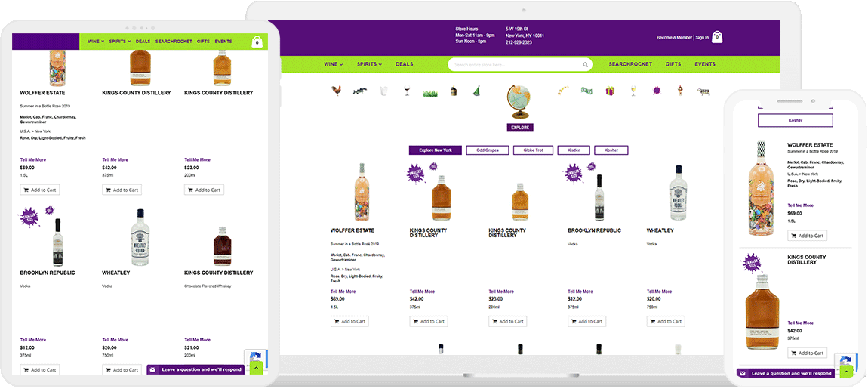Open EVENTS on tablet navigation bar
The height and width of the screenshot is (389, 868).
pos(223,42)
